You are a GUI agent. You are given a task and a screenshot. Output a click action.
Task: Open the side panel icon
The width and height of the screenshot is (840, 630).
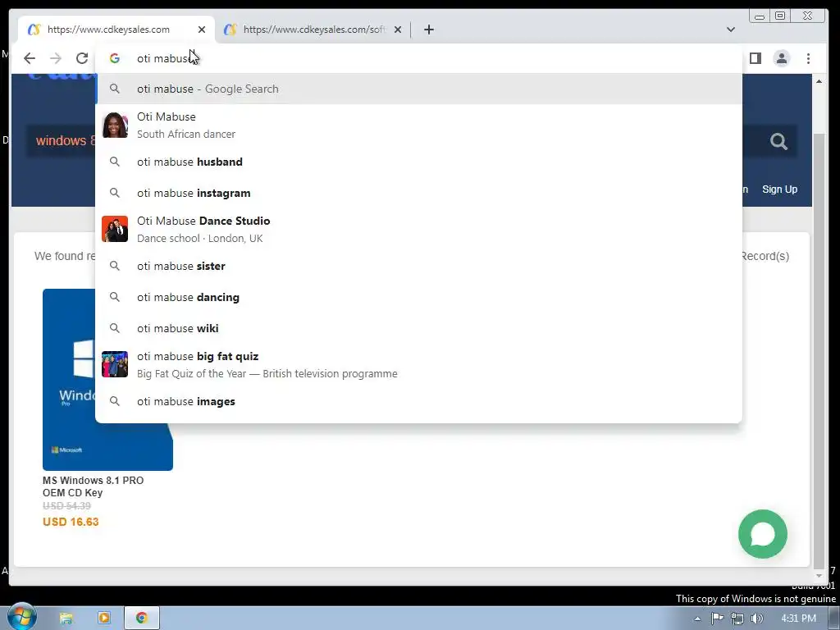click(756, 58)
